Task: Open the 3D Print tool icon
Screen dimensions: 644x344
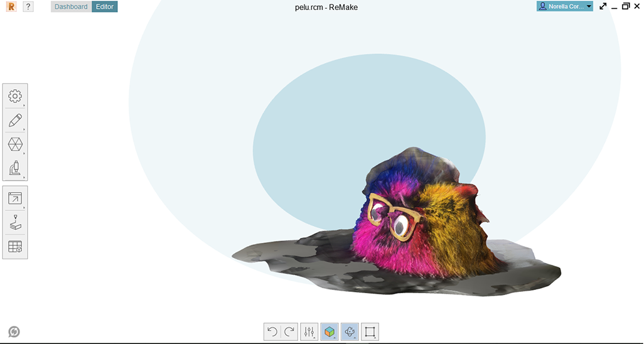Action: (x=15, y=222)
